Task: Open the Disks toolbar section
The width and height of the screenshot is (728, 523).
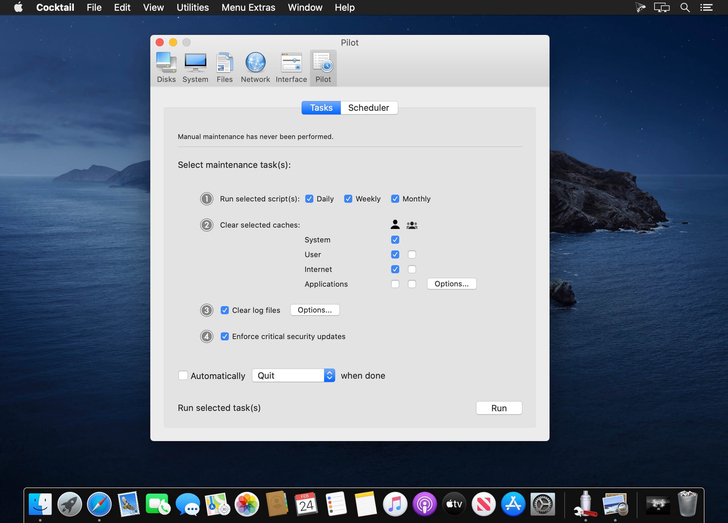Action: click(166, 67)
